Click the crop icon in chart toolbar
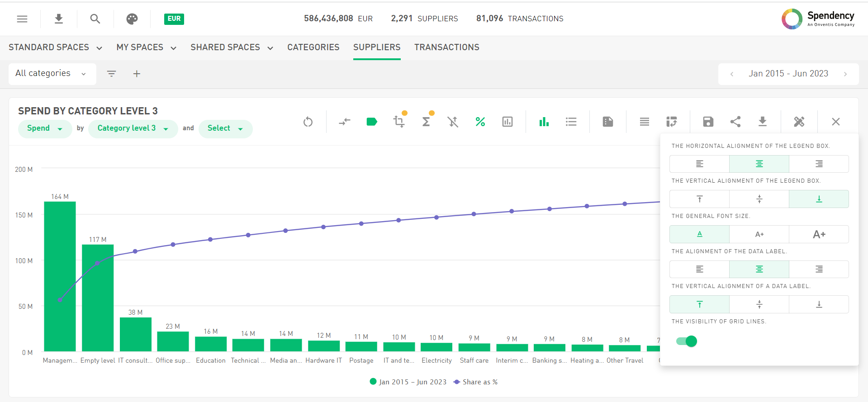 click(x=398, y=122)
